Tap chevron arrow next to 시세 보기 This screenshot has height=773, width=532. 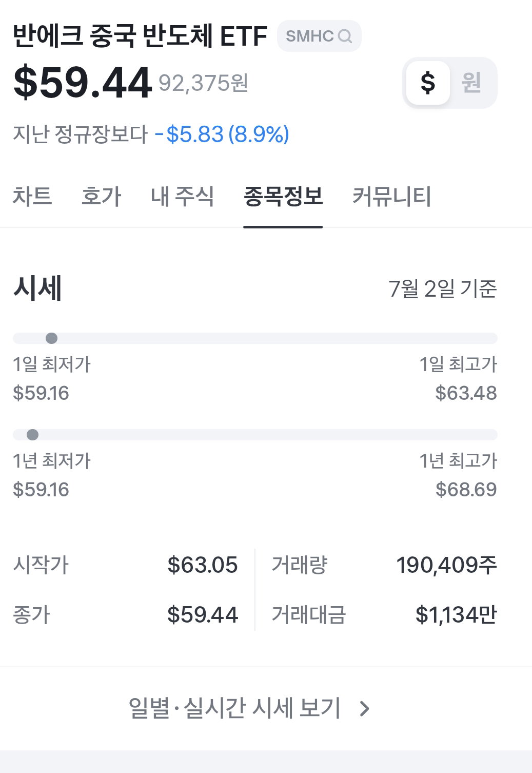point(364,709)
